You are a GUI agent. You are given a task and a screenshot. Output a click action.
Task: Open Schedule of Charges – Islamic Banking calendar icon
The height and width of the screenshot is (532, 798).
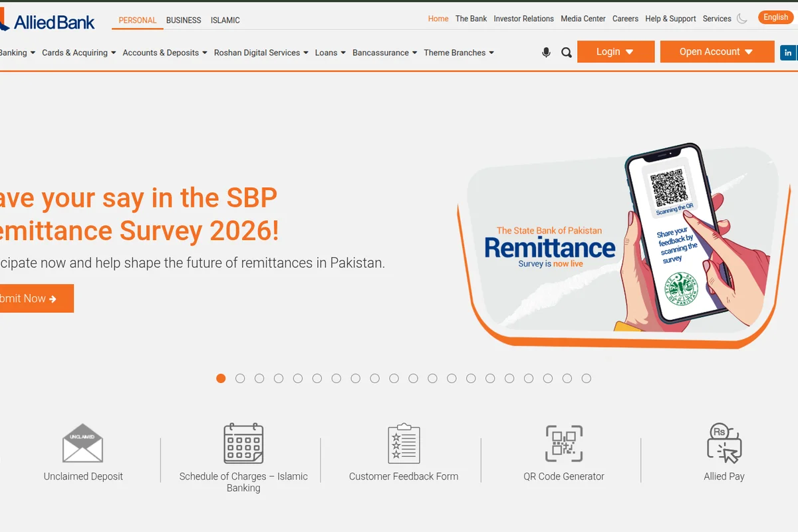click(243, 443)
